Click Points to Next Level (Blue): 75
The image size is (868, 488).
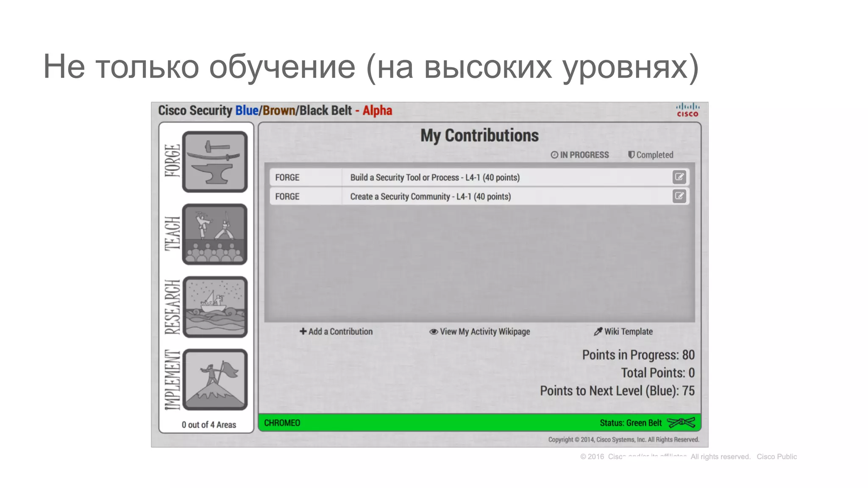tap(618, 391)
